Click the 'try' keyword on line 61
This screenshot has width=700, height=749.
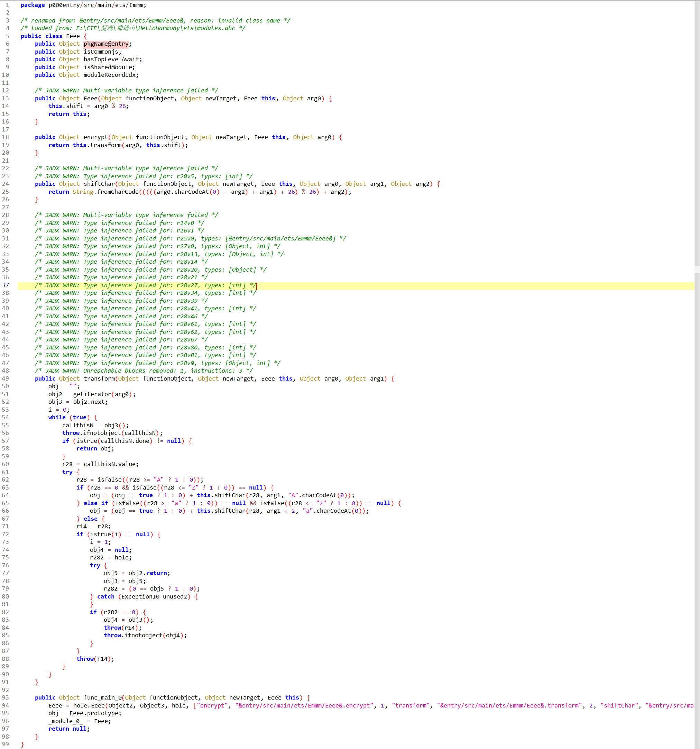pyautogui.click(x=67, y=472)
